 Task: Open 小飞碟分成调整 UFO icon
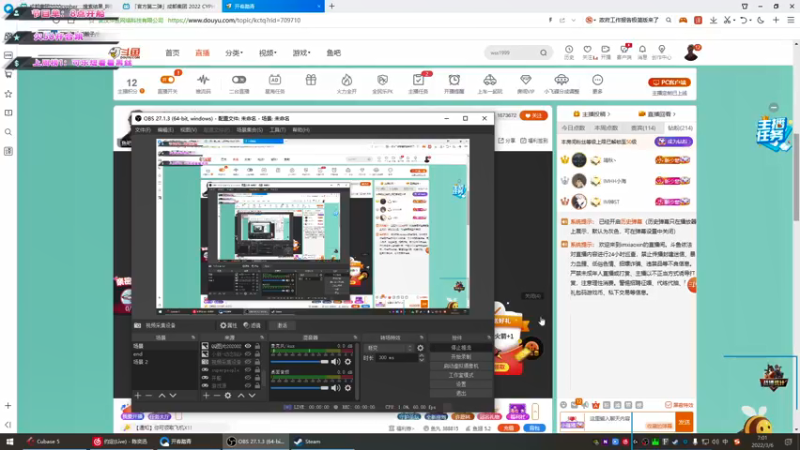(561, 84)
